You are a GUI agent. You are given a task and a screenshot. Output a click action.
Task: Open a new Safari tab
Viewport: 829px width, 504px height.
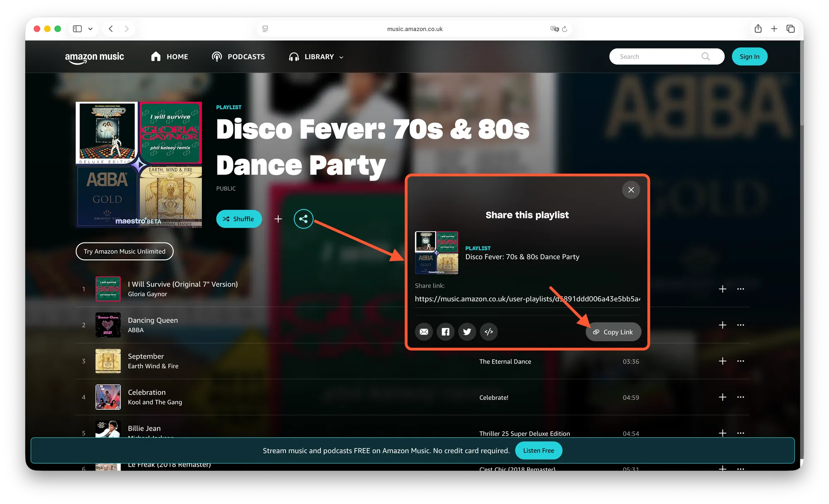[x=774, y=29]
